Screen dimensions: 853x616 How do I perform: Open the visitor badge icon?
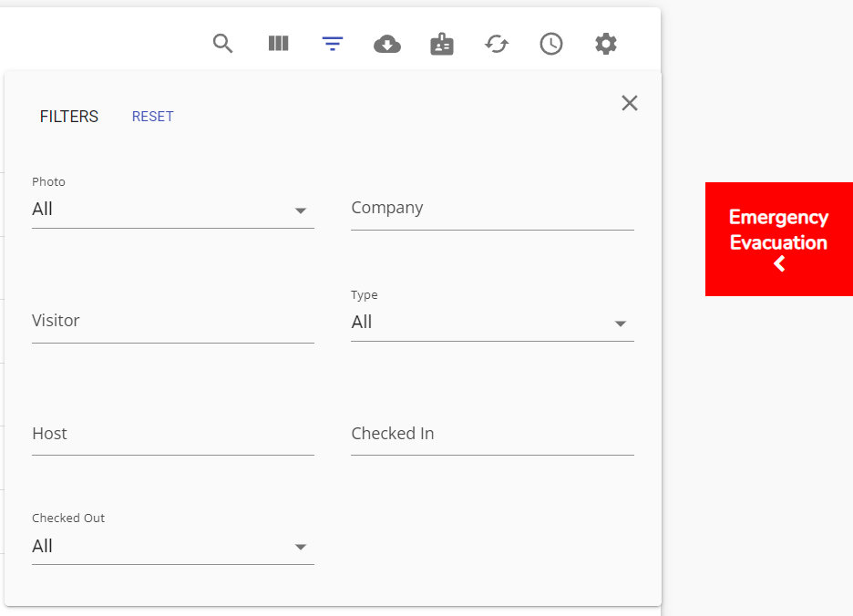point(441,43)
